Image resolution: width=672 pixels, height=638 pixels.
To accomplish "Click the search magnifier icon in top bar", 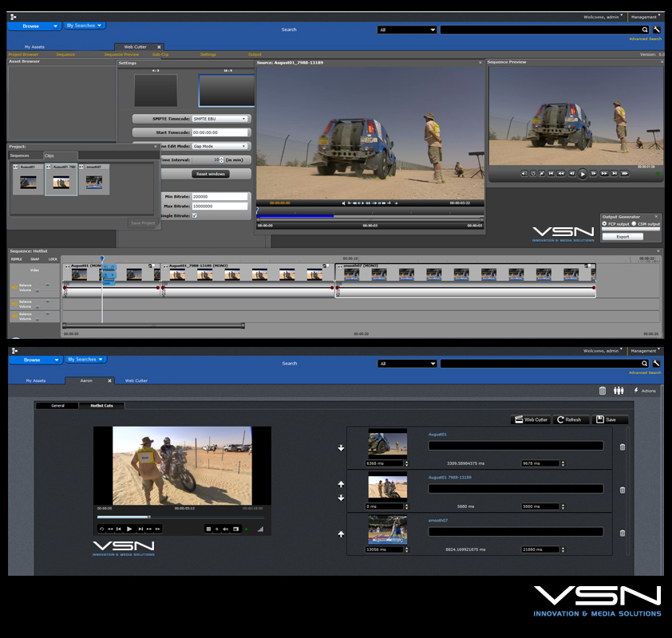I will point(645,30).
